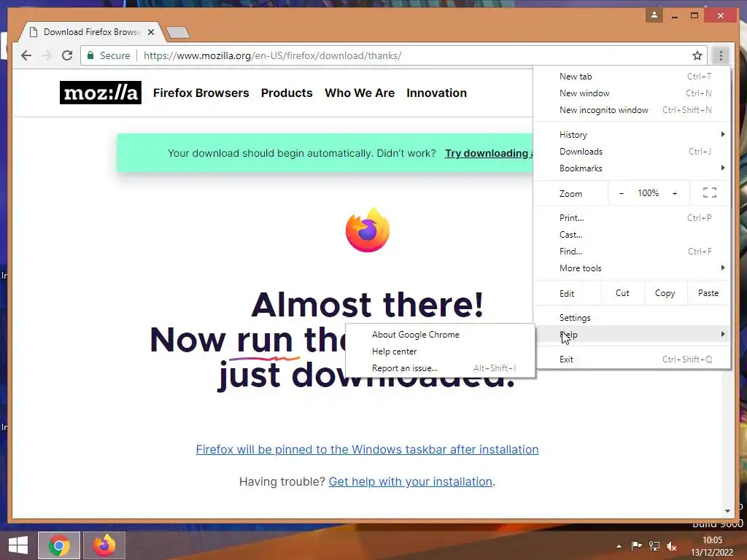Reload the current page

pos(67,55)
